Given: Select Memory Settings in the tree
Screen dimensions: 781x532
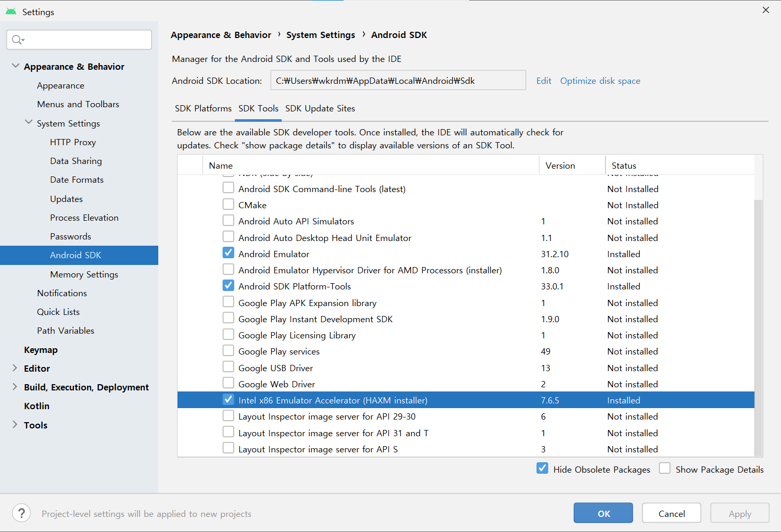Looking at the screenshot, I should 84,274.
